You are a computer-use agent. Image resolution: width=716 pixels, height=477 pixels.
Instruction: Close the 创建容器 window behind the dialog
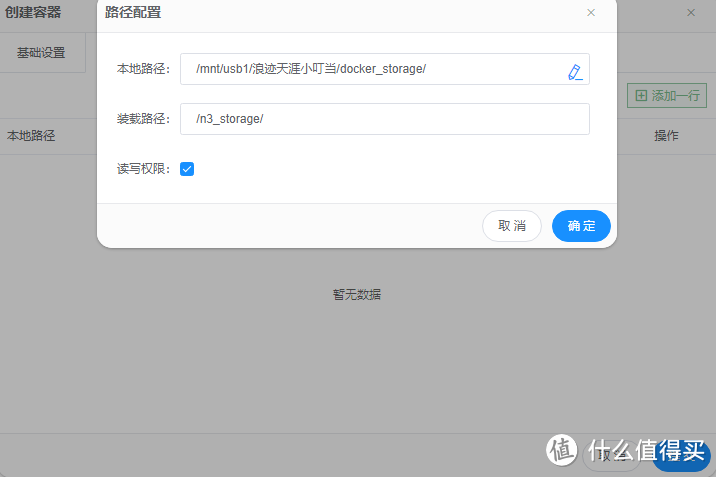(x=691, y=13)
